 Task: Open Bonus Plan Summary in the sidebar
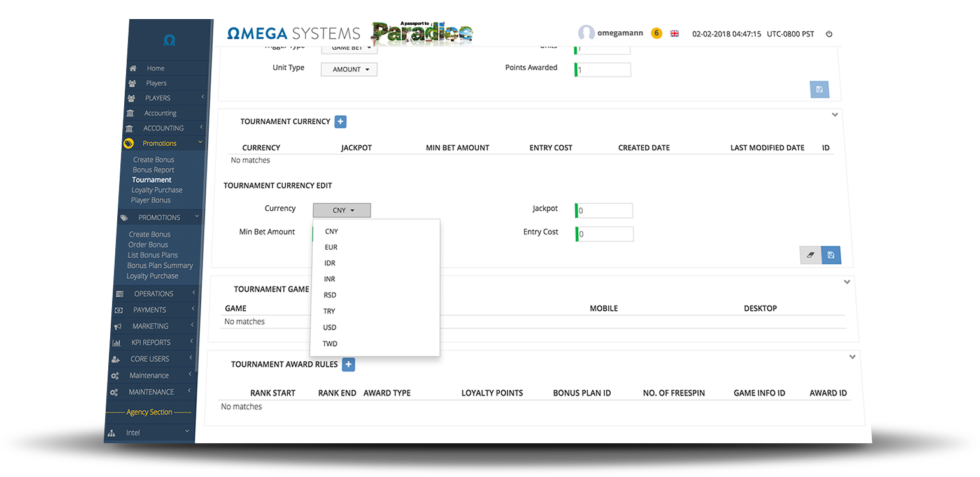click(x=160, y=266)
